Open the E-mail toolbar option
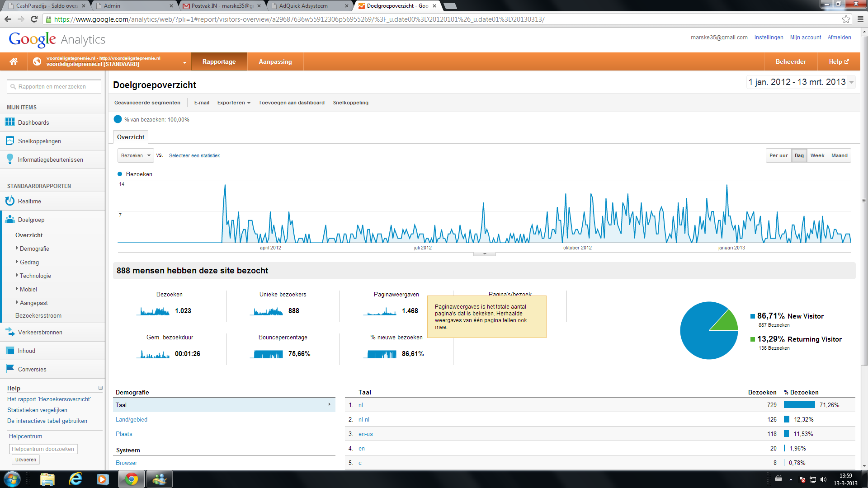 (x=202, y=103)
